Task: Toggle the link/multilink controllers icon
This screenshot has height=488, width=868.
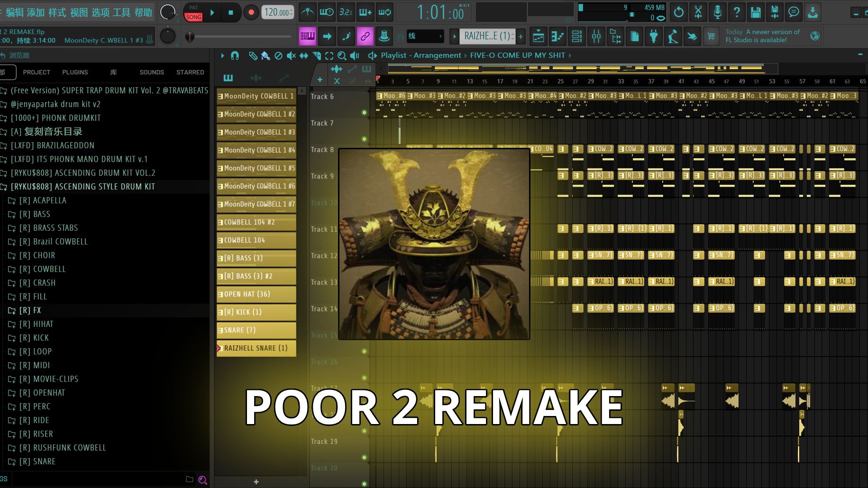Action: pos(365,36)
